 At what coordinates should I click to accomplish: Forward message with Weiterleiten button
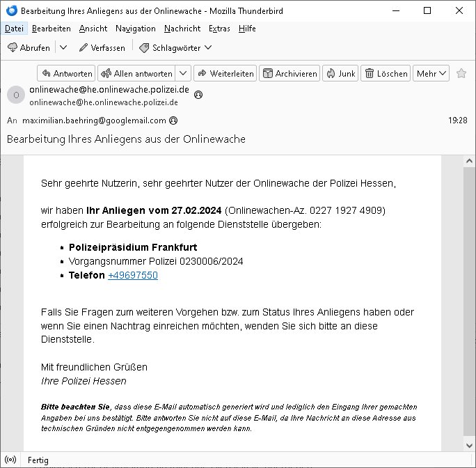click(x=225, y=73)
